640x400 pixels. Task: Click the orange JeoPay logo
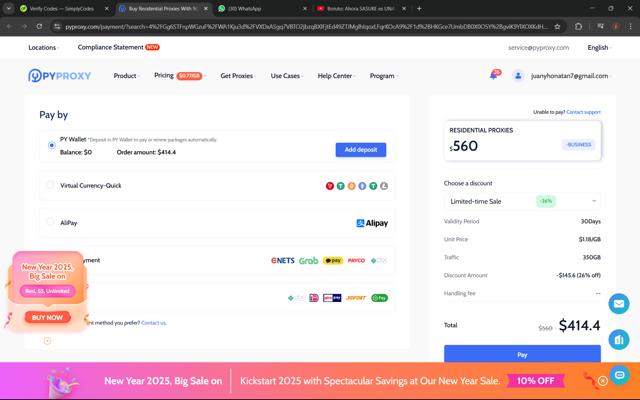[356, 298]
